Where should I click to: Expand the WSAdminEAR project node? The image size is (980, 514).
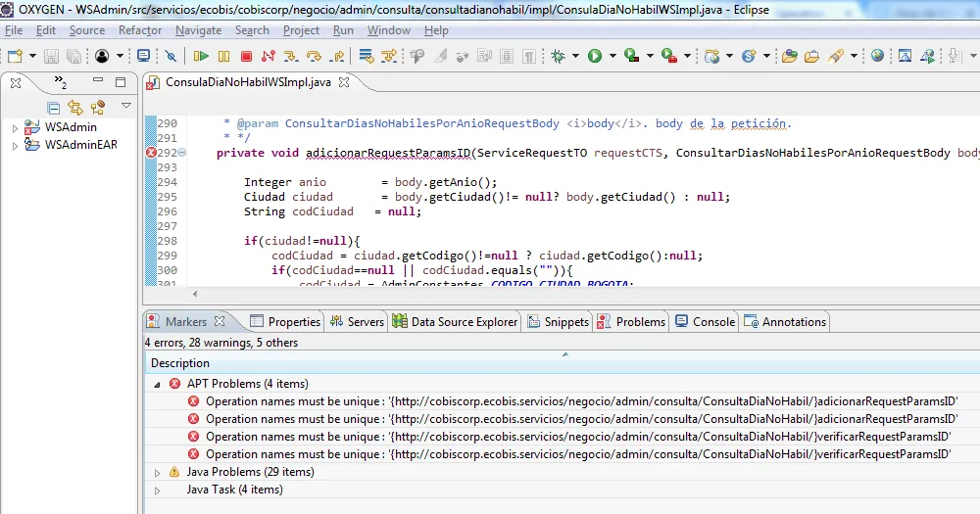click(x=15, y=145)
